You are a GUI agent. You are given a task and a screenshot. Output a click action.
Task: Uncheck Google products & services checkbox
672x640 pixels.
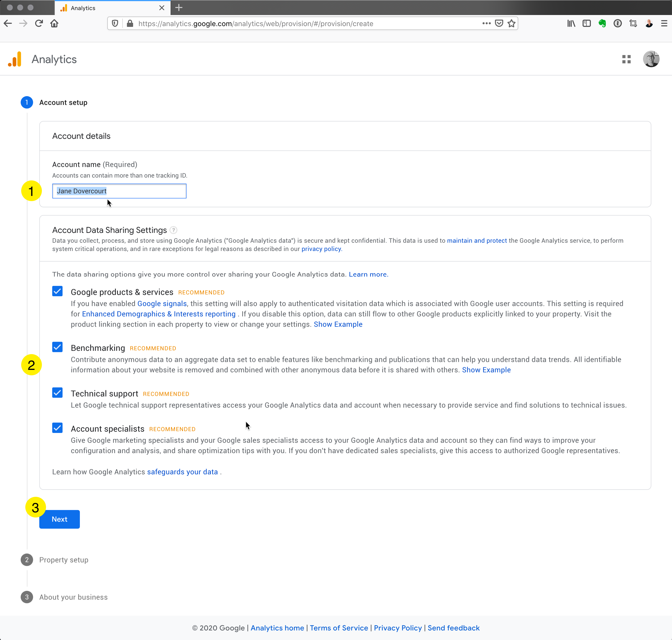point(57,291)
